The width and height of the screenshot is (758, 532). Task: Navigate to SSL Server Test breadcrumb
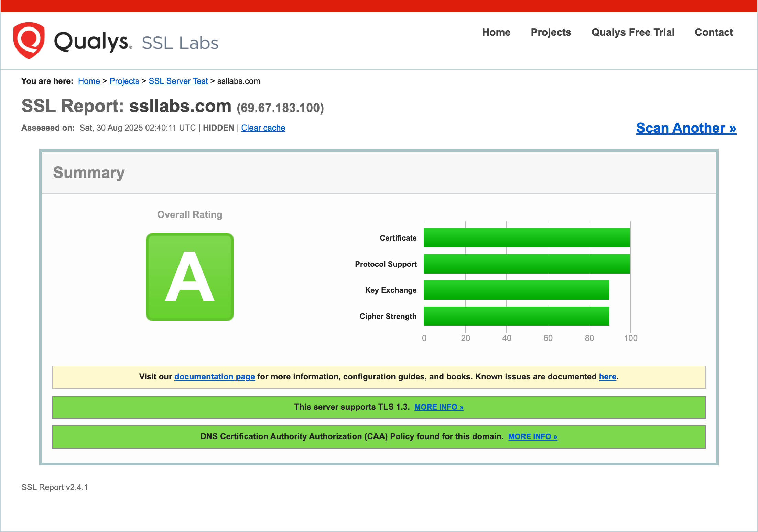[178, 81]
